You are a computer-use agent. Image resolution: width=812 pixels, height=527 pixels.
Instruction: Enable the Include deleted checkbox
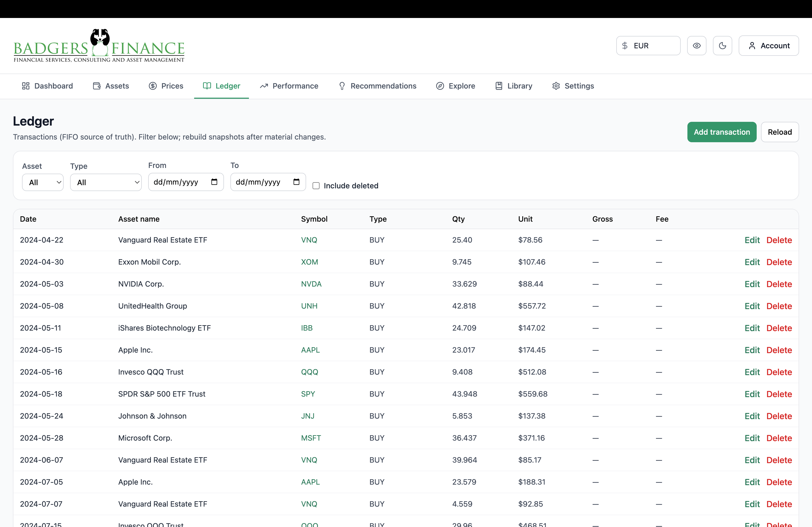tap(316, 186)
